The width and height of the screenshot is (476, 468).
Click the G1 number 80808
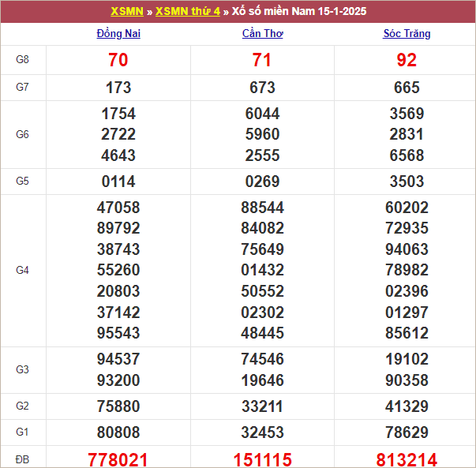click(x=118, y=432)
